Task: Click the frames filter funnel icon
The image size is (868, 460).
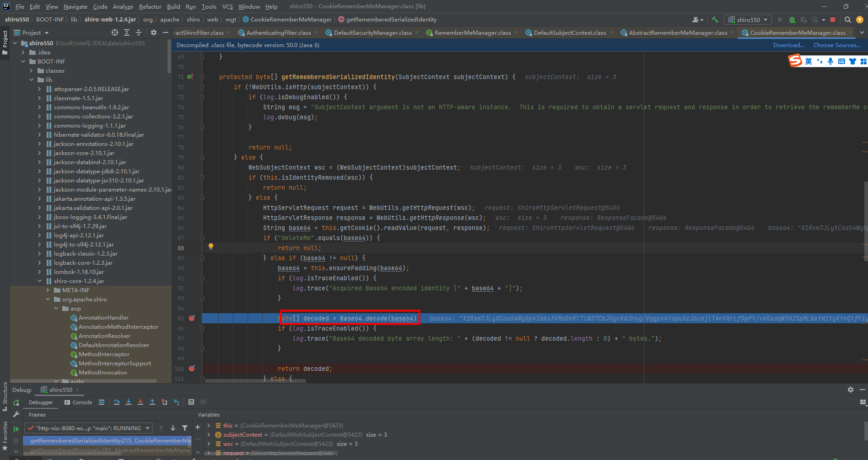Action: [185, 428]
